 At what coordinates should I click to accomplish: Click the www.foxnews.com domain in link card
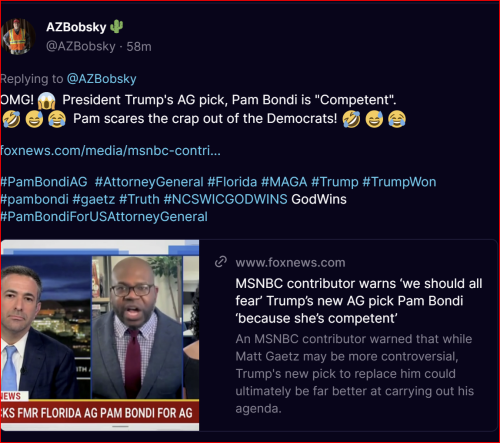(290, 263)
